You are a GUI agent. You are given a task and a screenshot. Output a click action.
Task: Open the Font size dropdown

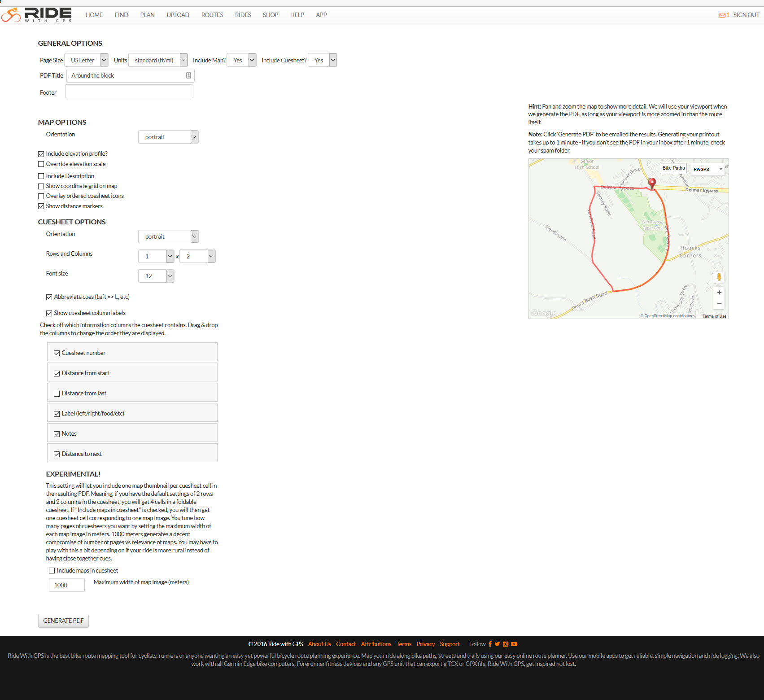[156, 276]
